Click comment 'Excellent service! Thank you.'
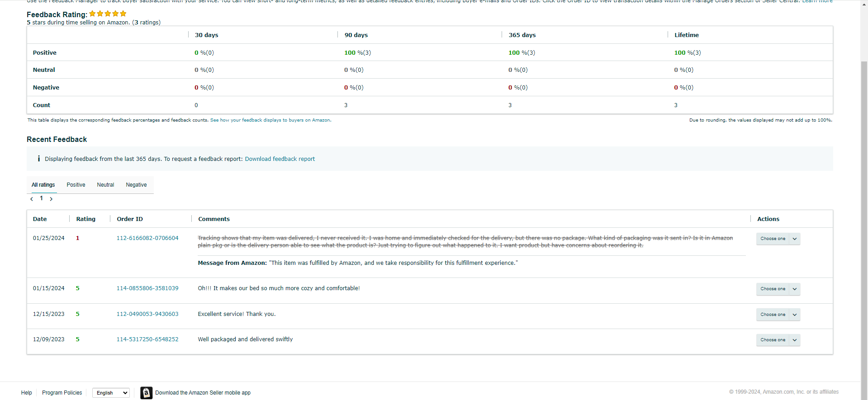This screenshot has height=400, width=868. 237,314
